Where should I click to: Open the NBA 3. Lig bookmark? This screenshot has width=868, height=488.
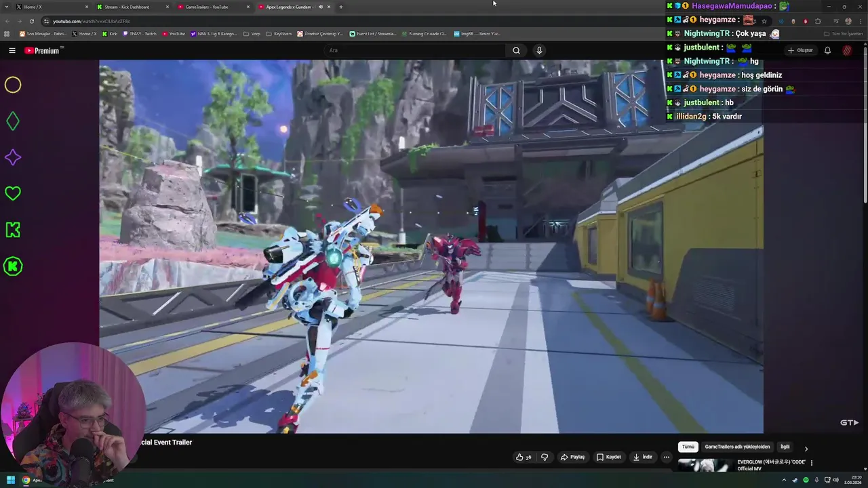(214, 33)
